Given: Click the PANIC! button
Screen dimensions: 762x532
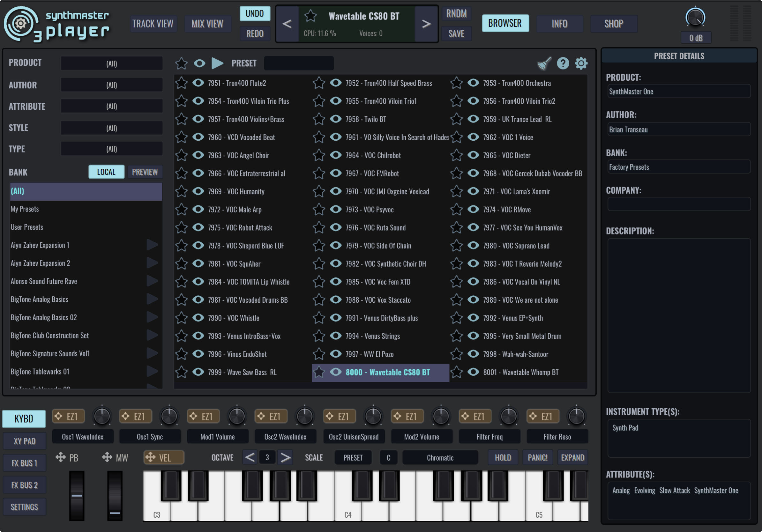Looking at the screenshot, I should pos(537,458).
